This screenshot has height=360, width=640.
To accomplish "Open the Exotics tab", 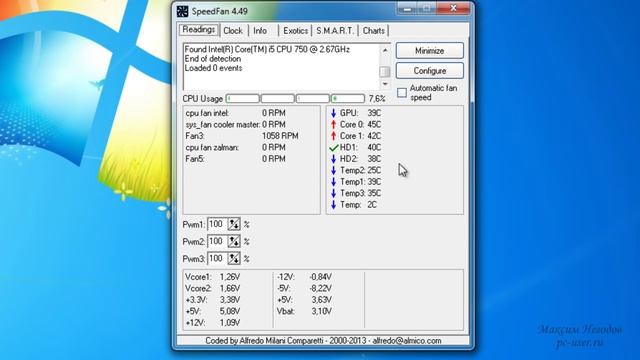I will (296, 31).
